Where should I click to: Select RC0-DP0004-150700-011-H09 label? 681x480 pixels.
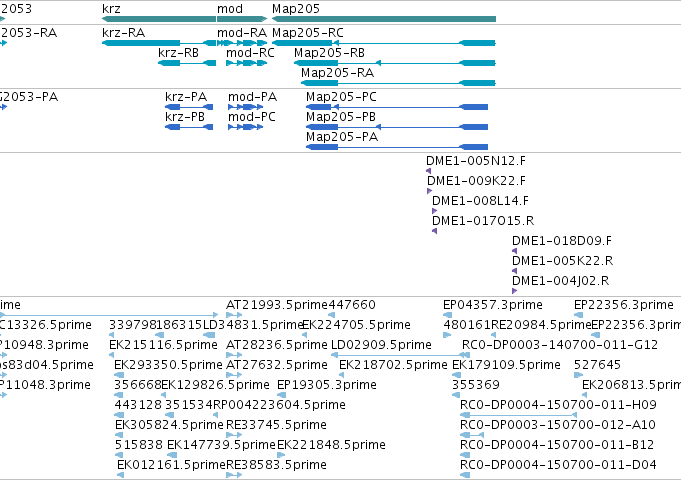558,404
